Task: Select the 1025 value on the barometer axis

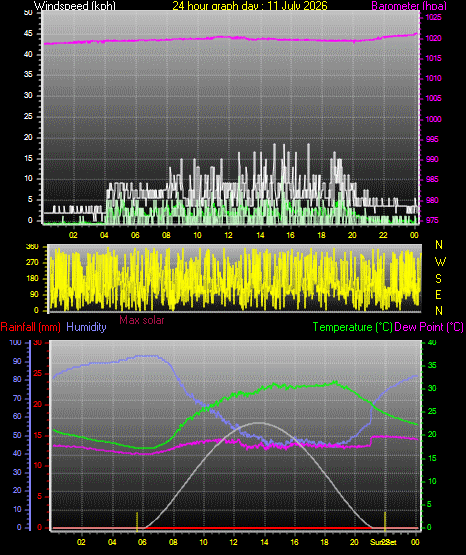Action: 433,17
